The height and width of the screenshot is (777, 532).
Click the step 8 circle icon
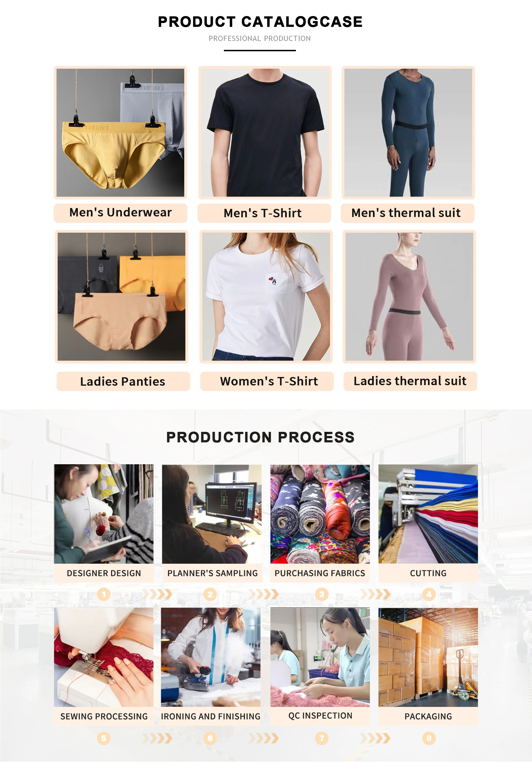pyautogui.click(x=429, y=738)
